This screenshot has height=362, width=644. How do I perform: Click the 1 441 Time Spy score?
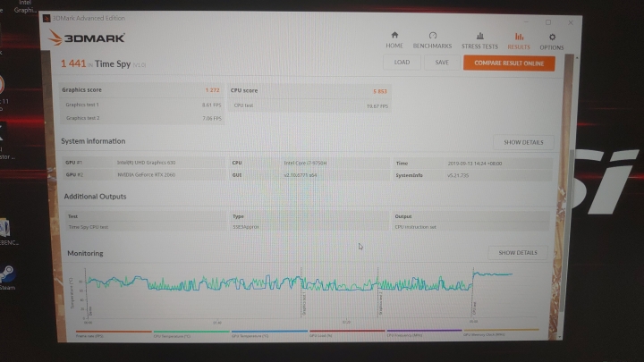[x=73, y=63]
